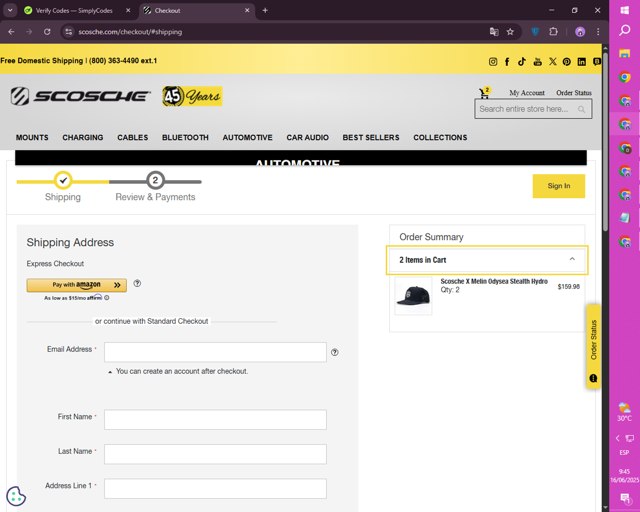Open Order Status link in header
The height and width of the screenshot is (512, 640).
coord(574,93)
